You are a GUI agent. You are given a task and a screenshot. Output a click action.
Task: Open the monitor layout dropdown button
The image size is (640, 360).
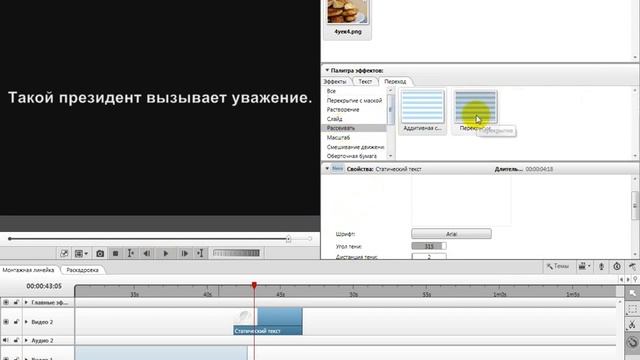[x=81, y=253]
